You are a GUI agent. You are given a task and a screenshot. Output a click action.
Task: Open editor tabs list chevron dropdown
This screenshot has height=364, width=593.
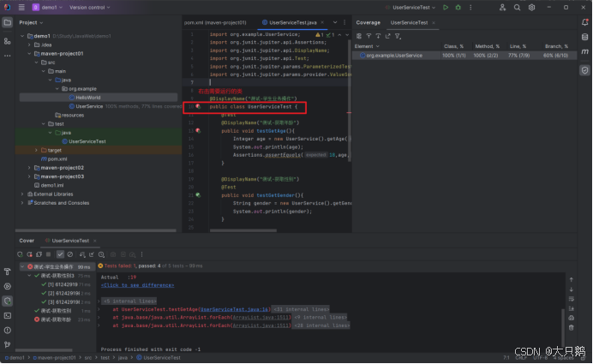click(335, 22)
